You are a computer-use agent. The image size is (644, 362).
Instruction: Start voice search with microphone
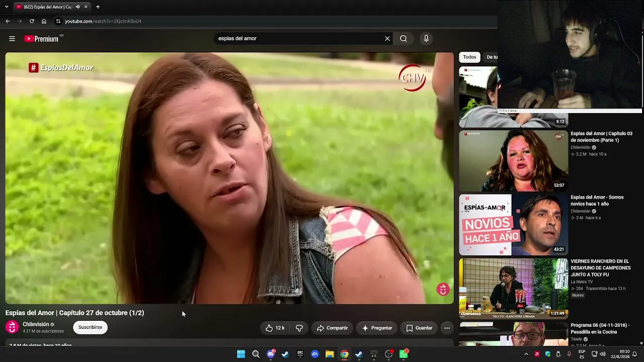[x=426, y=39]
